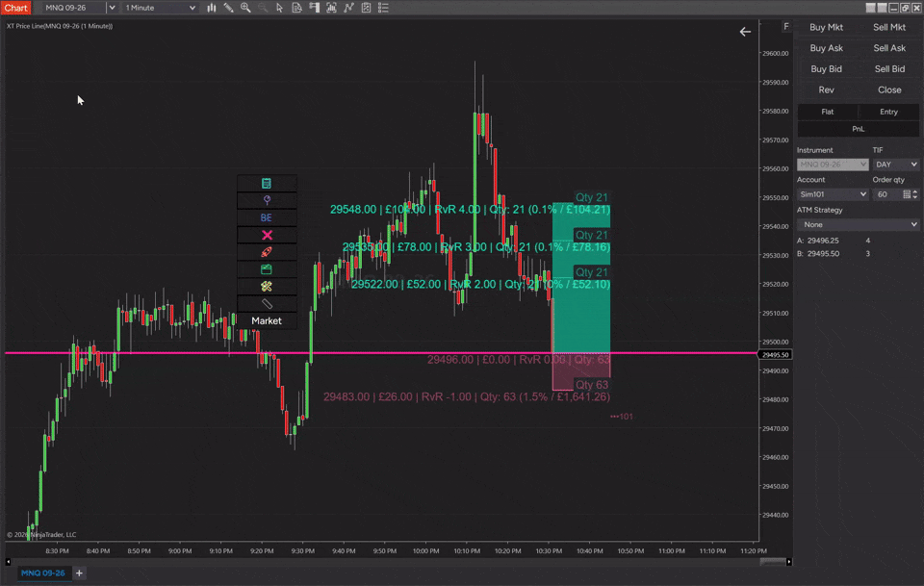Image resolution: width=924 pixels, height=586 pixels.
Task: Click the scrollbar left arrow
Action: coord(8,562)
